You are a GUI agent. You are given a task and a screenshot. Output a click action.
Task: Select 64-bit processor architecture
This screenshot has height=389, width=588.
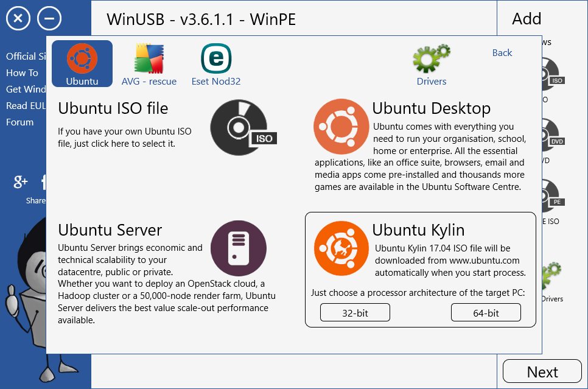pos(486,313)
